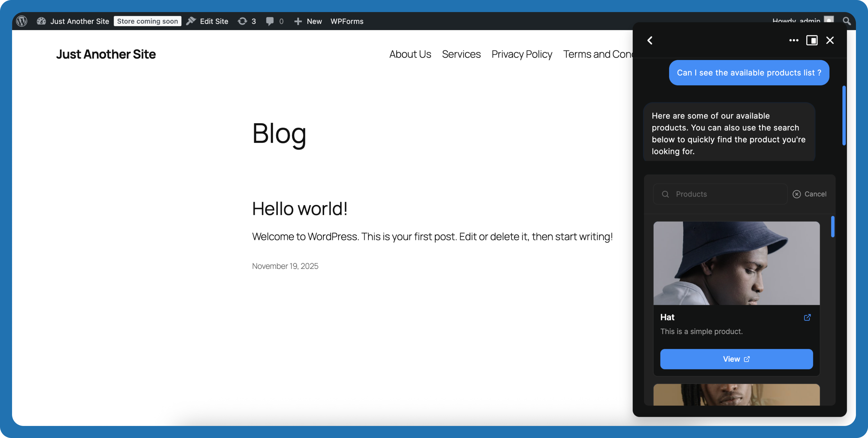
Task: Open WPForms admin bar menu
Action: 347,21
